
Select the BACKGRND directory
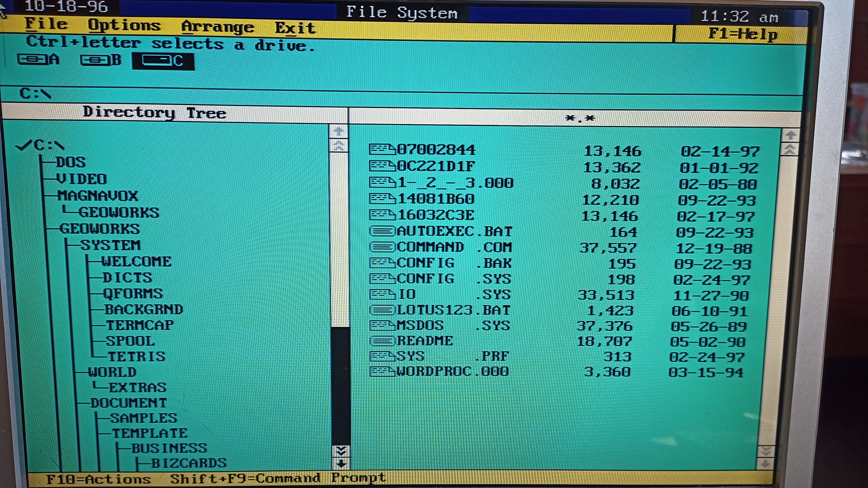(144, 310)
